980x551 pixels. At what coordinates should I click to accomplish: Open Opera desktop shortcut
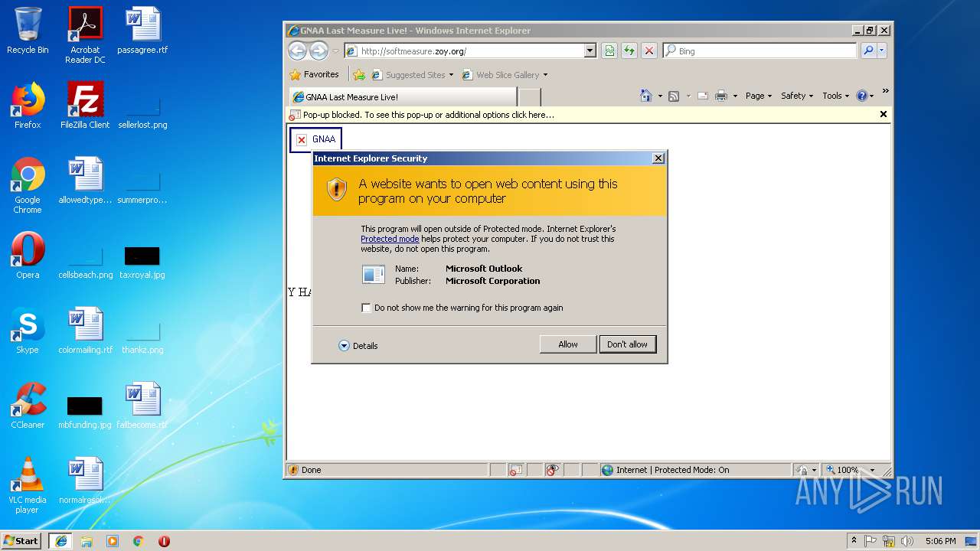pos(28,256)
